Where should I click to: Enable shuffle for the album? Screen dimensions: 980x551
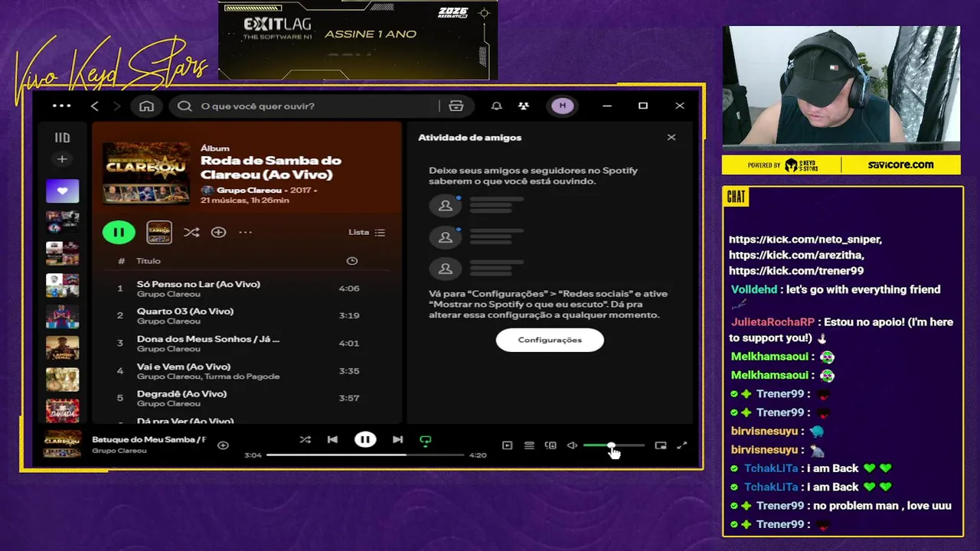[191, 232]
